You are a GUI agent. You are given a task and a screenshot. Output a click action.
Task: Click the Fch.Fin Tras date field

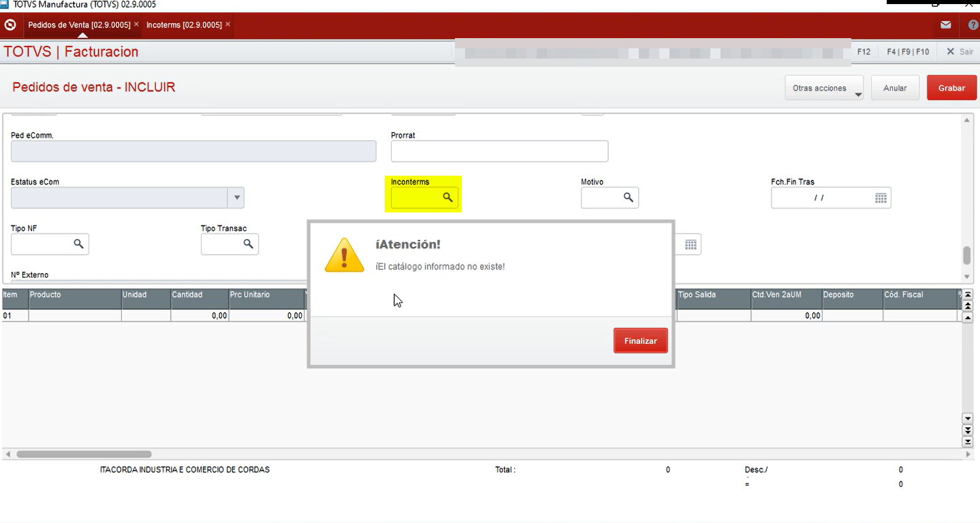point(831,197)
